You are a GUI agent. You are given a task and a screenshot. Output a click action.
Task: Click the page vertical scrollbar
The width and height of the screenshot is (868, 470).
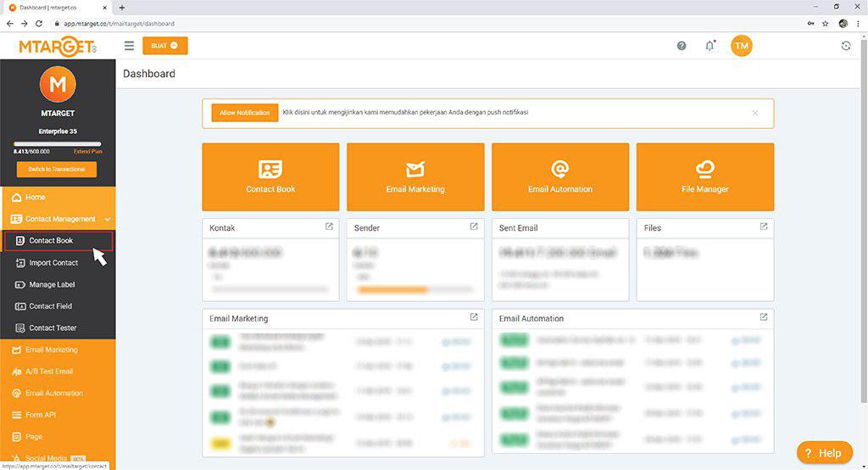[x=864, y=221]
